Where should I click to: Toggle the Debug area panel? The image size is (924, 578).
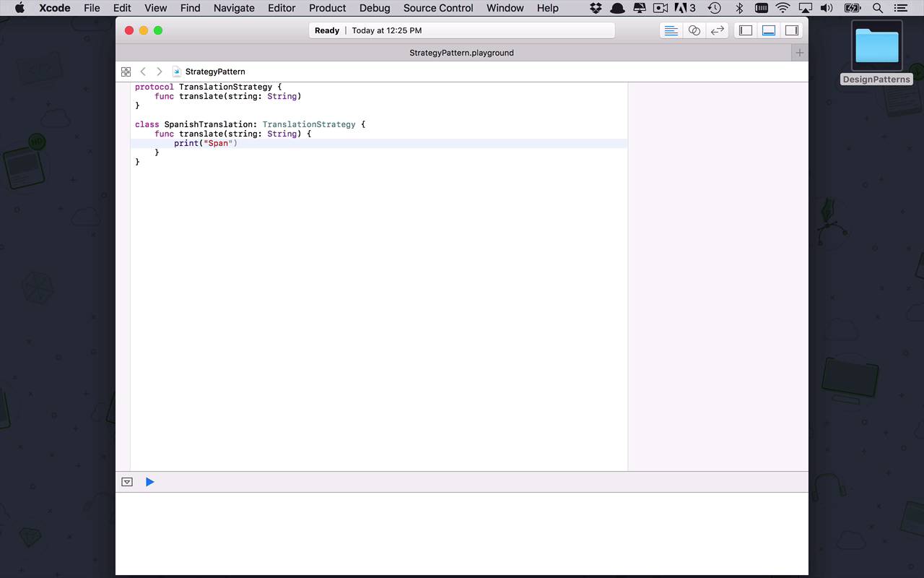(x=769, y=30)
